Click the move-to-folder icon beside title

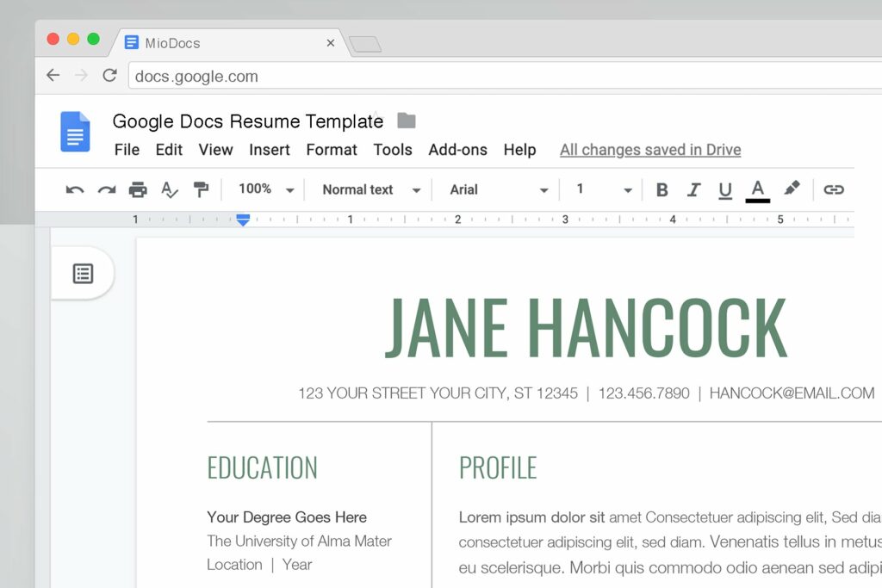[407, 121]
